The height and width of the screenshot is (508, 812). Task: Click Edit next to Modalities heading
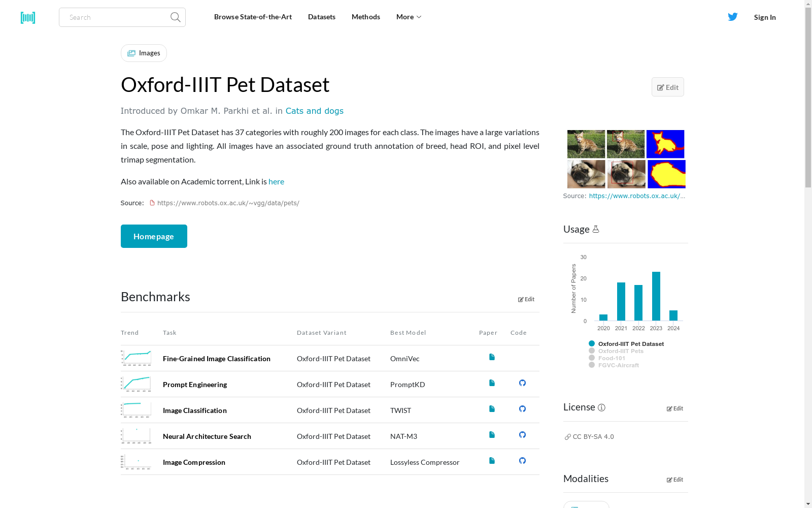pos(675,480)
